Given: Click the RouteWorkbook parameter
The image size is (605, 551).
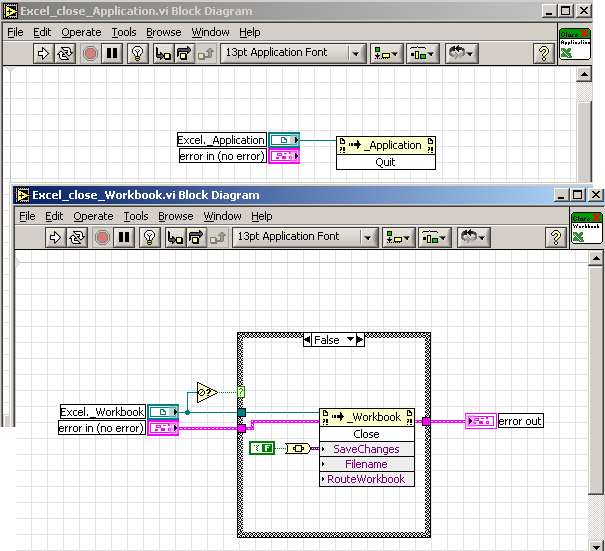Looking at the screenshot, I should coord(367,479).
